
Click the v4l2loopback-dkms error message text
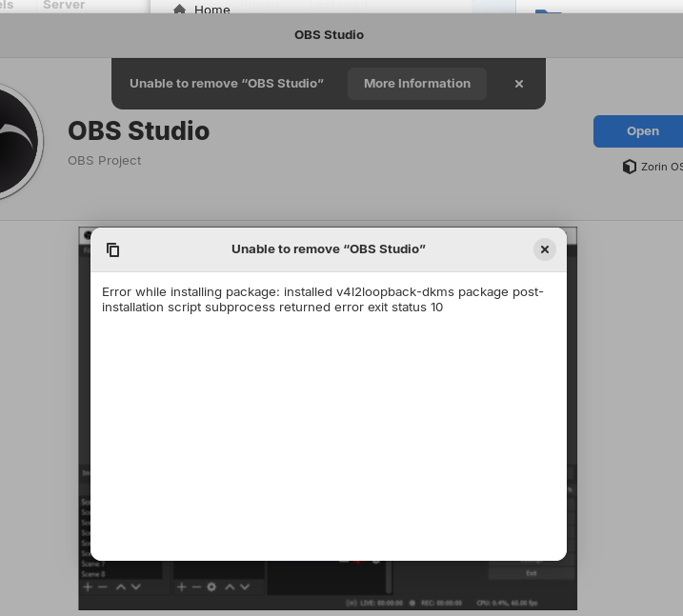[x=323, y=300]
